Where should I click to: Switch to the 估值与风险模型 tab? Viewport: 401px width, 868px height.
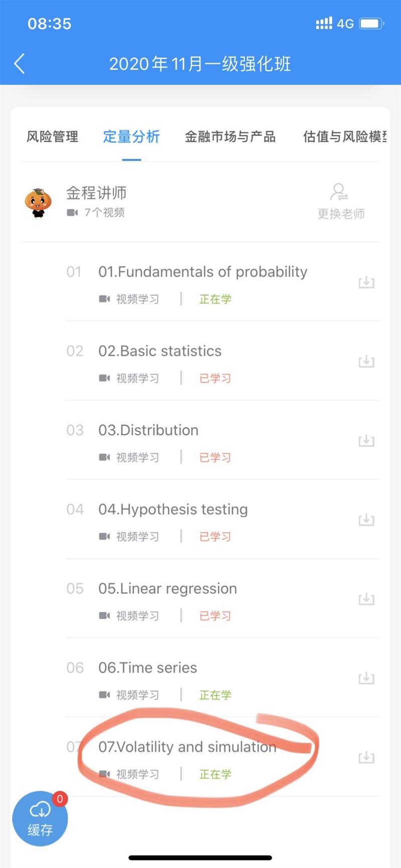(345, 136)
